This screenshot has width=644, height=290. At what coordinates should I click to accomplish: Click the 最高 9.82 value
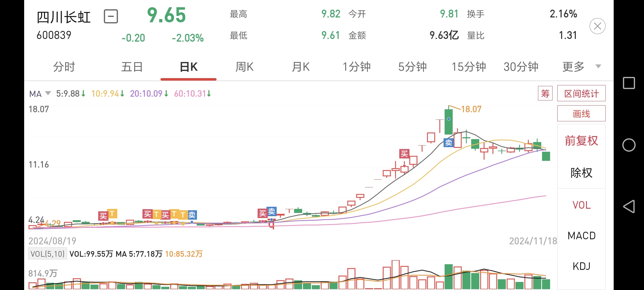[x=331, y=14]
